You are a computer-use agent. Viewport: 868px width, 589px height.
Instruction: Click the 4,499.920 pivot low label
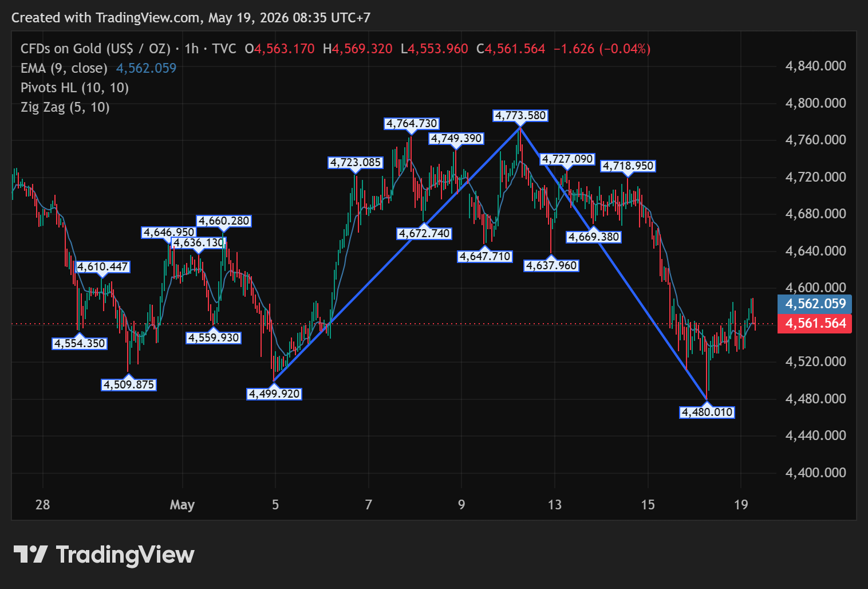point(274,394)
